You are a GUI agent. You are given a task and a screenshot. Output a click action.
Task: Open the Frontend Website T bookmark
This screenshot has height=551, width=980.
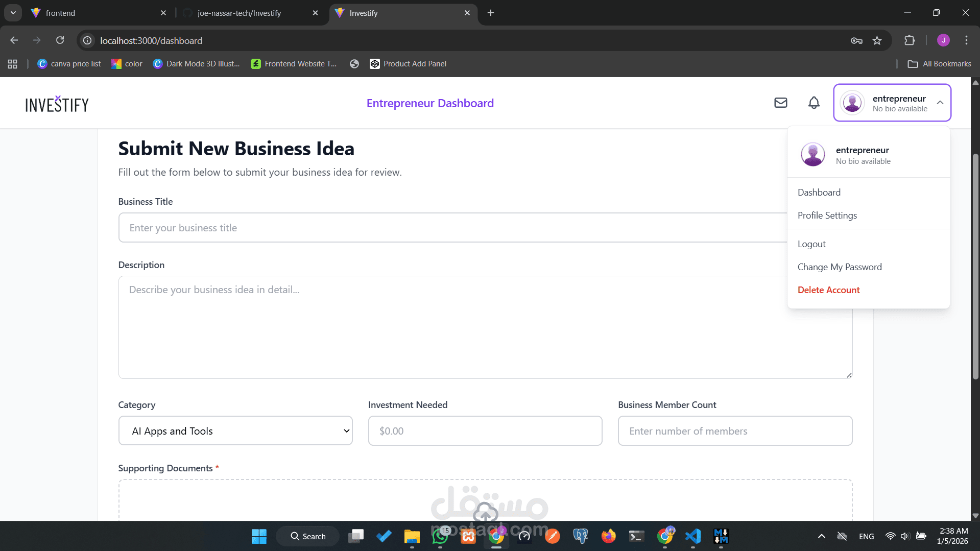pos(294,64)
